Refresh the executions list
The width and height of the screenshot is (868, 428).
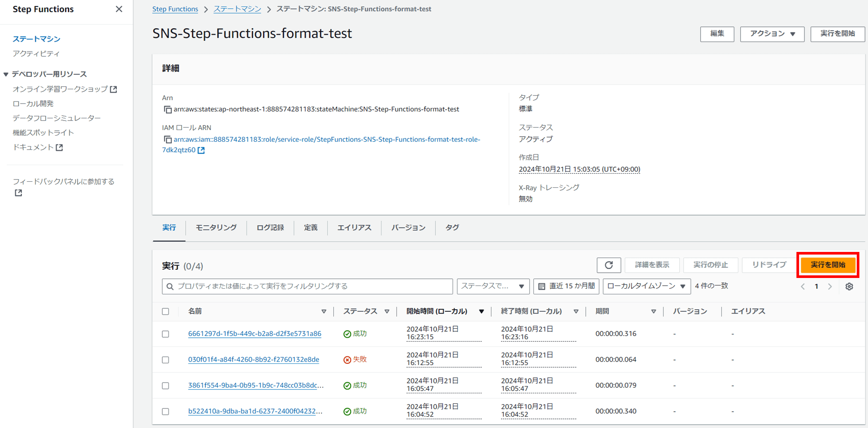pos(609,265)
